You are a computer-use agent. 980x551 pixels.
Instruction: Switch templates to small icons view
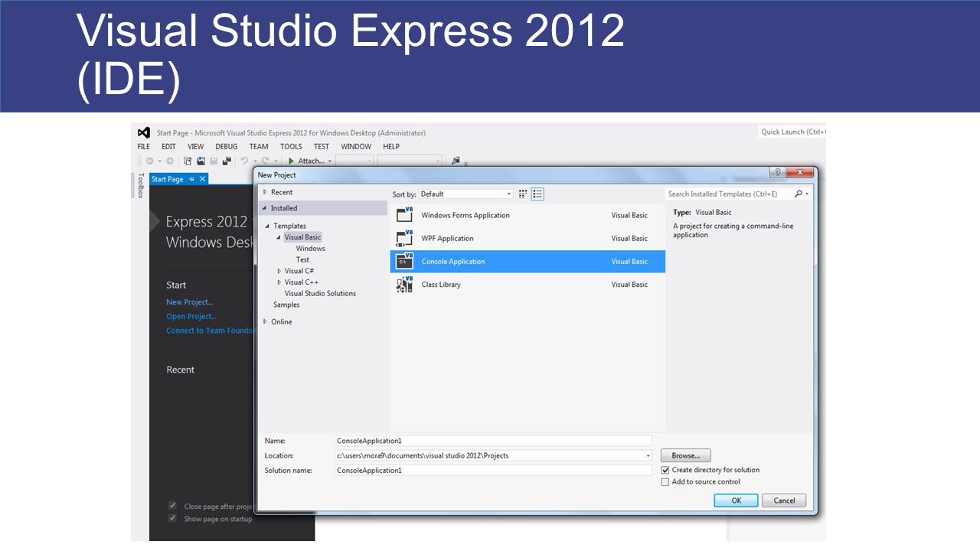pos(523,194)
